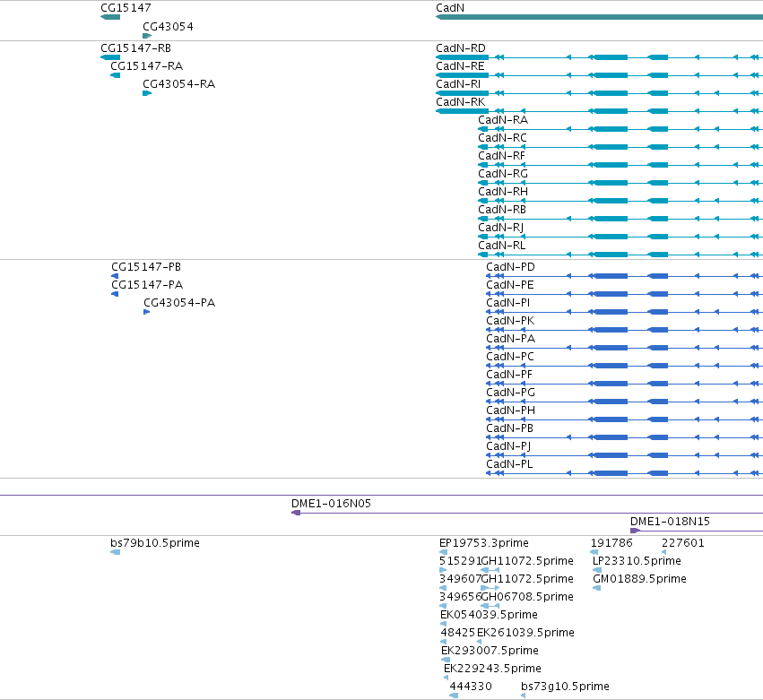Click the CadN-PG protein label
763x700 pixels.
510,393
